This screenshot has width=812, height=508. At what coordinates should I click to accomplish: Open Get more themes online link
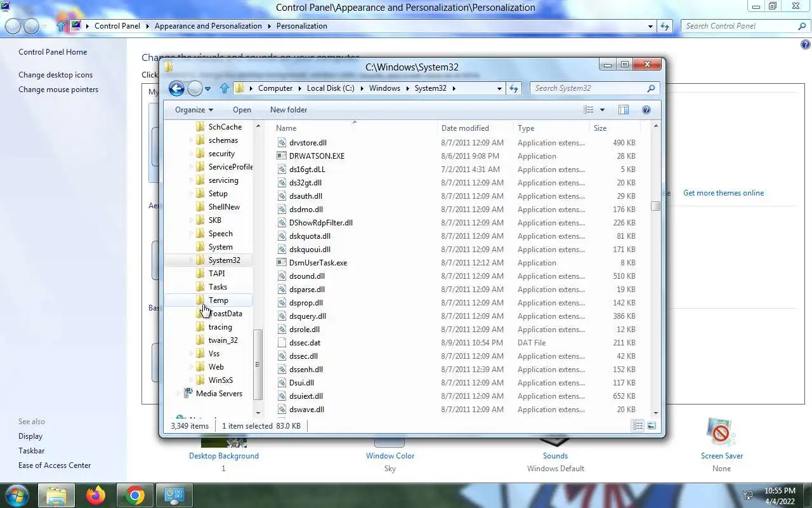coord(723,193)
